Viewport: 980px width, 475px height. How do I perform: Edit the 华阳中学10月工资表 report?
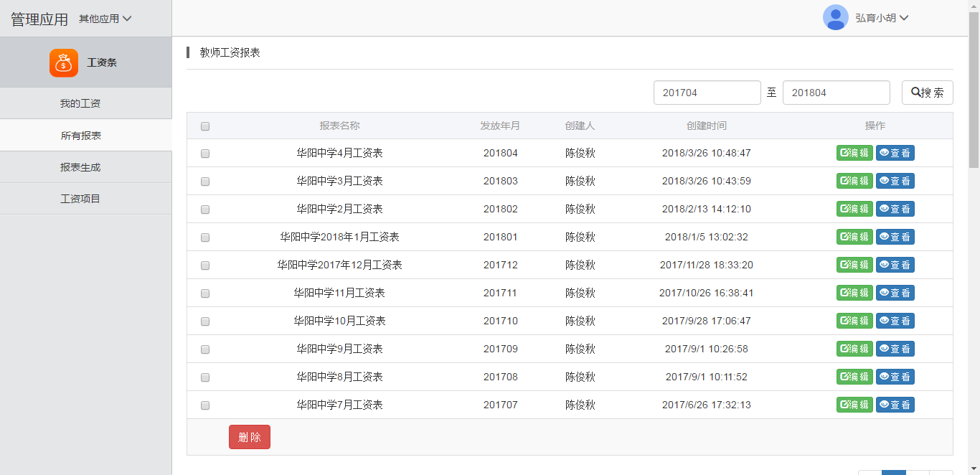pos(854,321)
